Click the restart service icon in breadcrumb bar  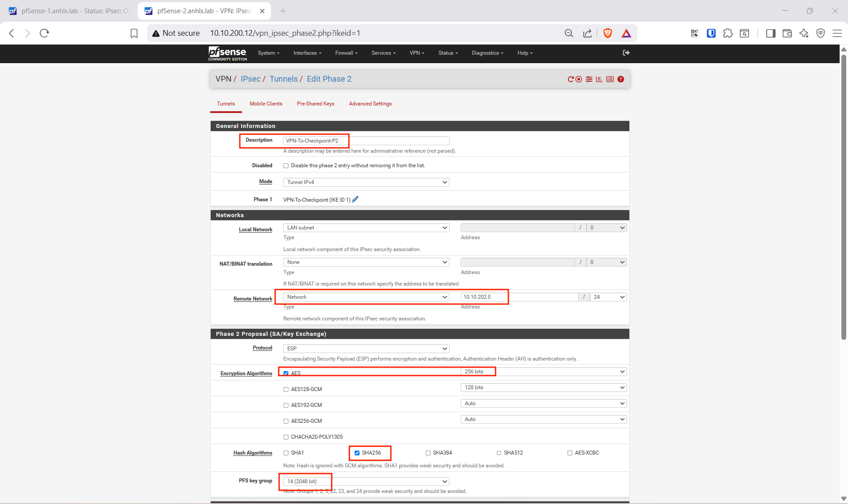(571, 79)
